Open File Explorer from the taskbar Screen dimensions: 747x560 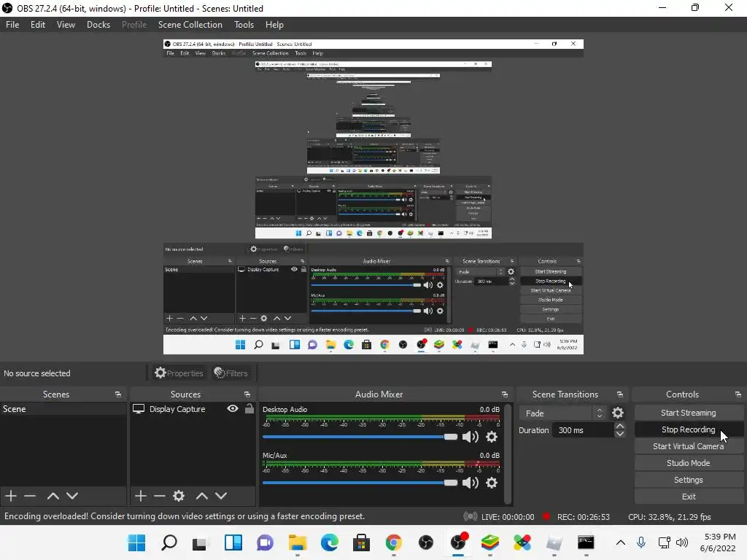click(298, 542)
